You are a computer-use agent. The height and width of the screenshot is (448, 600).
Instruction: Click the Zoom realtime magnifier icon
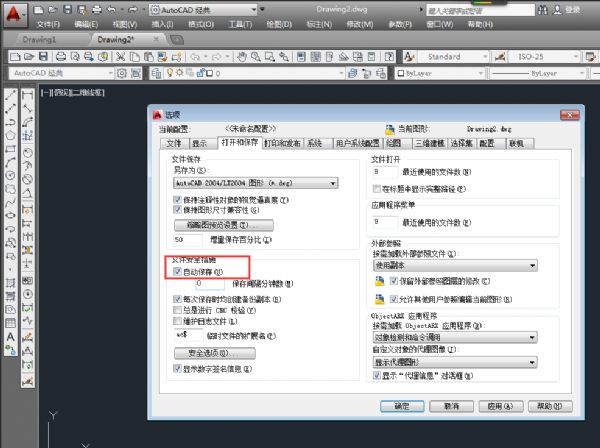(x=256, y=57)
